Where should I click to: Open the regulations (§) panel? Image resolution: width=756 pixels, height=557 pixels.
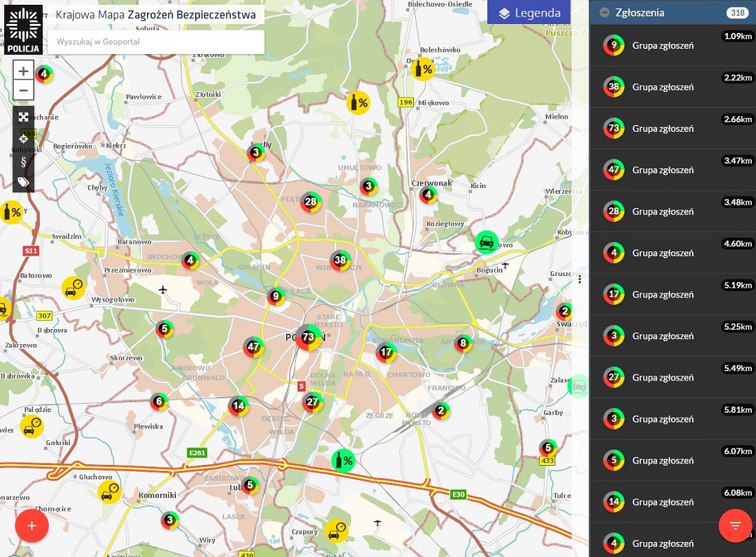[23, 161]
